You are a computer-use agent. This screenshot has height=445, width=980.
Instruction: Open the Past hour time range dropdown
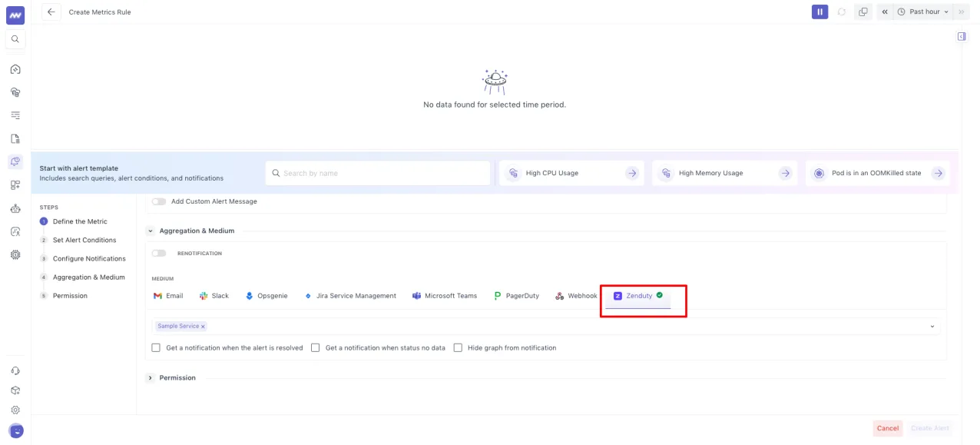922,12
